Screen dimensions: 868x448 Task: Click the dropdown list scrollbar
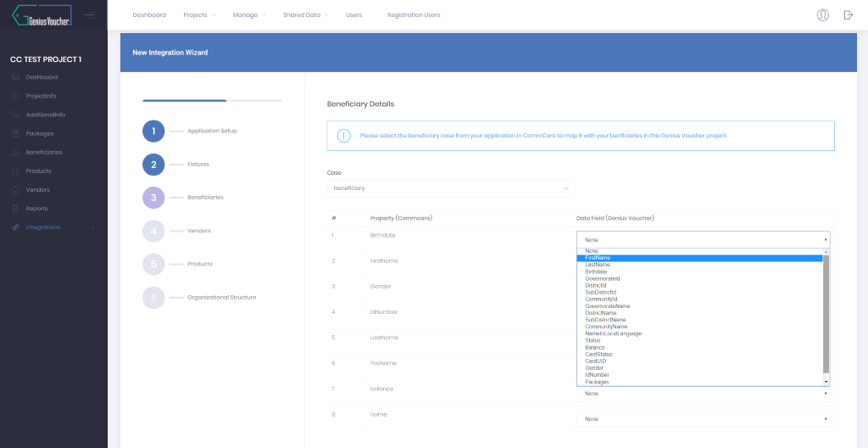(826, 314)
